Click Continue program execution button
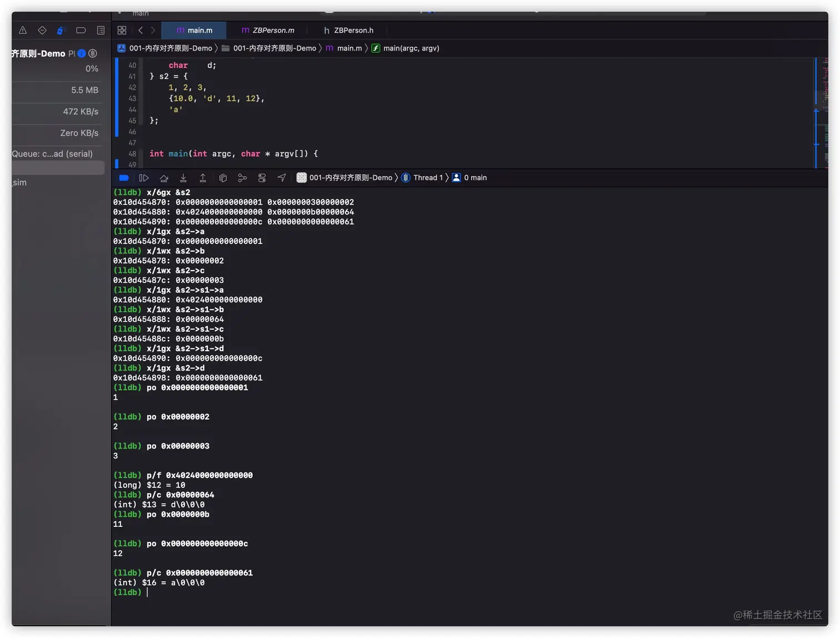This screenshot has height=638, width=840. coord(144,178)
